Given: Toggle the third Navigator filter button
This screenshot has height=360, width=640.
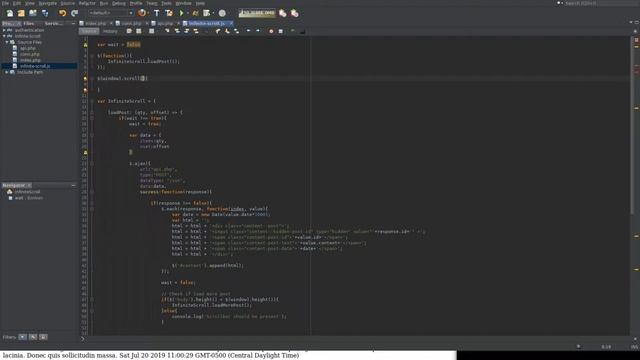Looking at the screenshot, I should [x=43, y=337].
